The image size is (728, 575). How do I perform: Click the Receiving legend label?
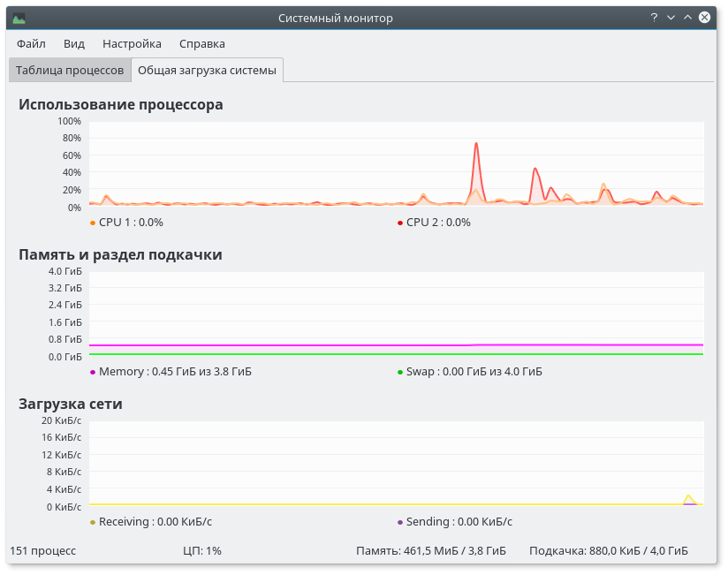coord(155,522)
